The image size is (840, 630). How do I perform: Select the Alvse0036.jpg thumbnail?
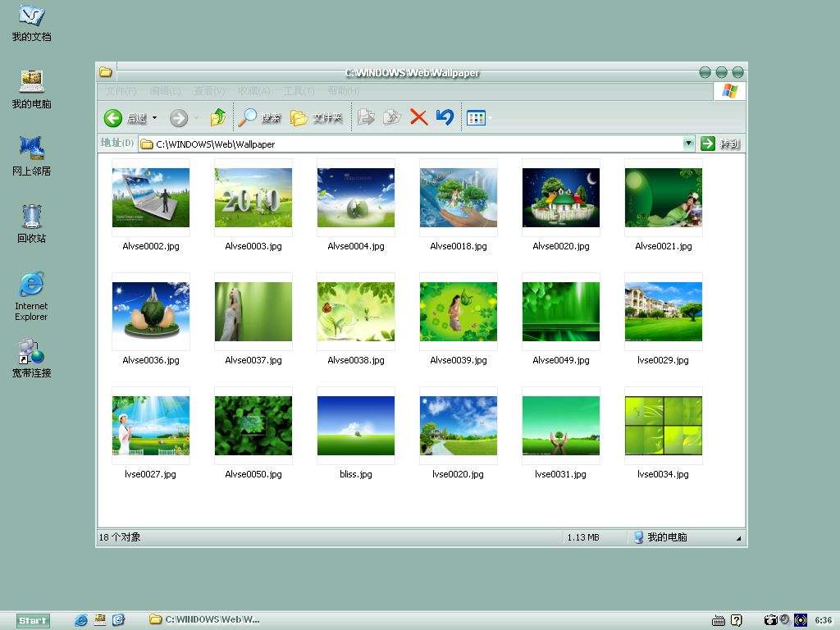pos(151,312)
